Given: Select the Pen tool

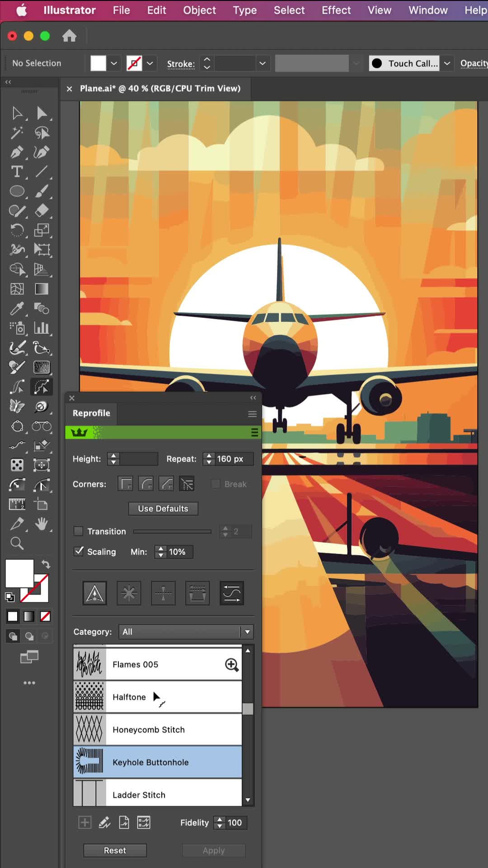Looking at the screenshot, I should click(17, 152).
